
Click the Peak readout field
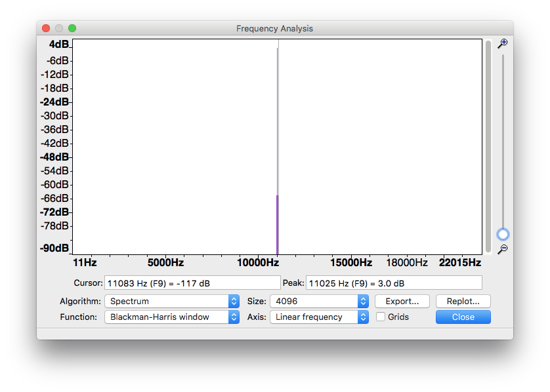tap(394, 283)
